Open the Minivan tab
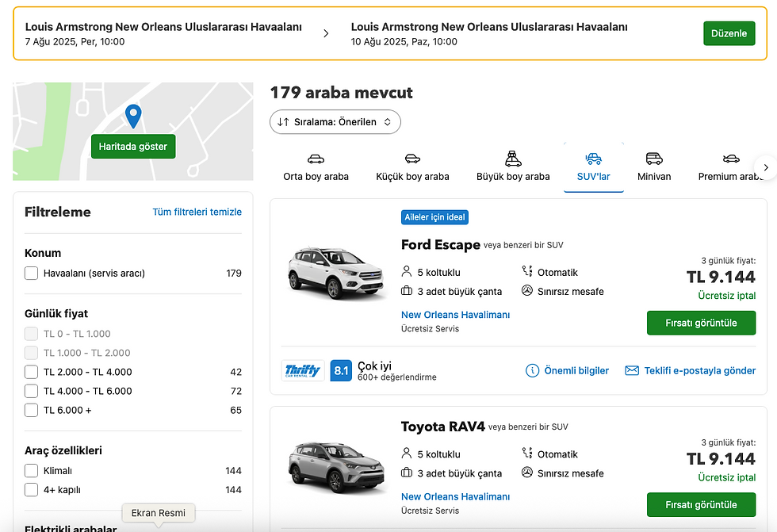This screenshot has width=777, height=532. pyautogui.click(x=654, y=167)
